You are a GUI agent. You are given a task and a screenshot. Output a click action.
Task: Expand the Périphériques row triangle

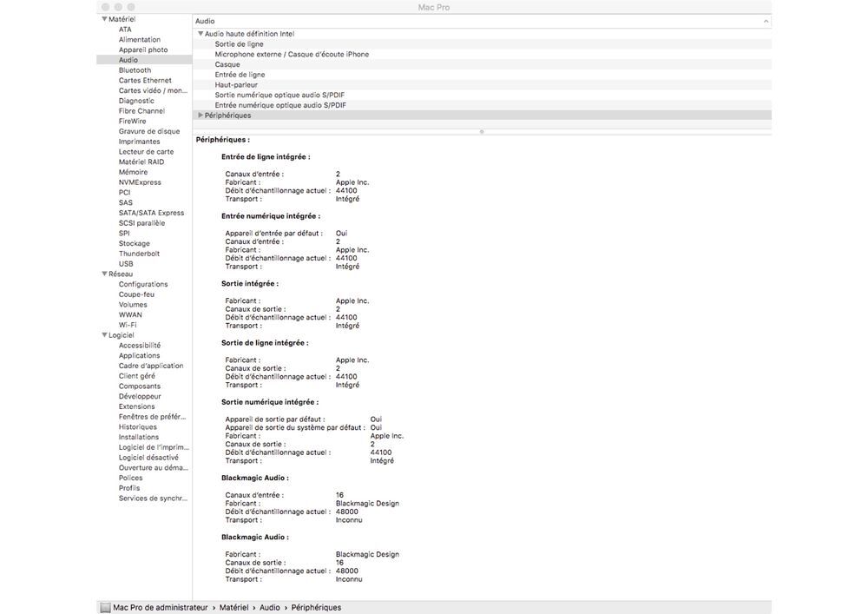click(201, 116)
